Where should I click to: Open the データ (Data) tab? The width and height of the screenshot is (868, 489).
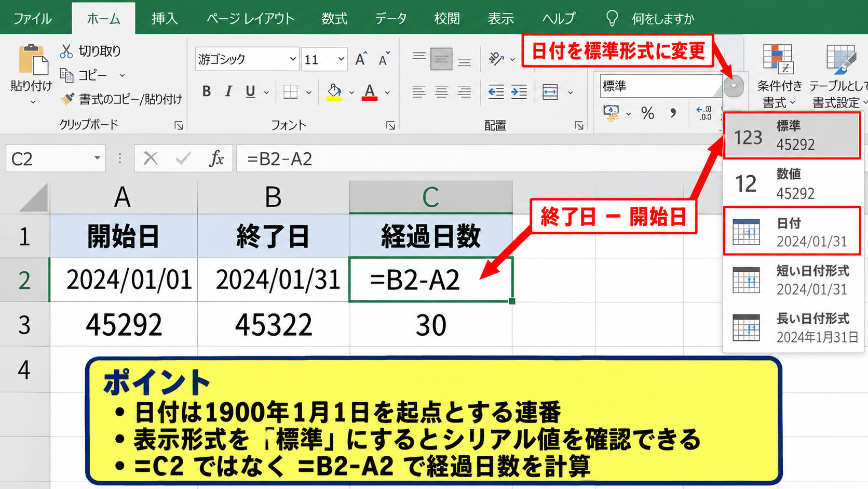point(391,19)
